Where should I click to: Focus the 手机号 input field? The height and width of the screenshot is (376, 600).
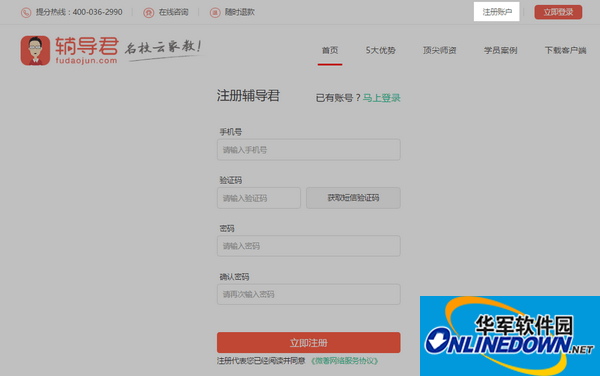tap(309, 150)
